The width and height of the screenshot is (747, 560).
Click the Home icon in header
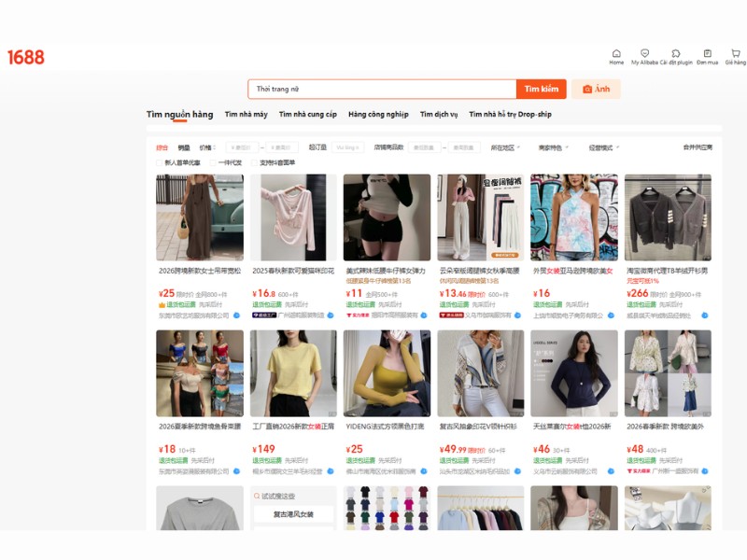pos(616,53)
